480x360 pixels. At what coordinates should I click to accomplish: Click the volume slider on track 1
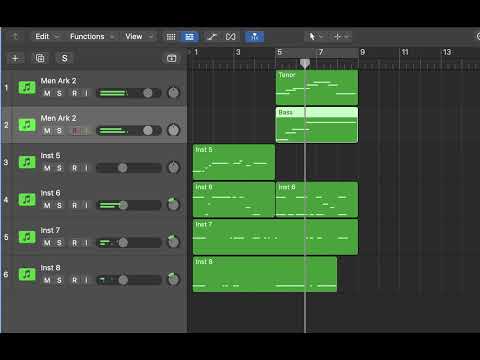pos(129,93)
